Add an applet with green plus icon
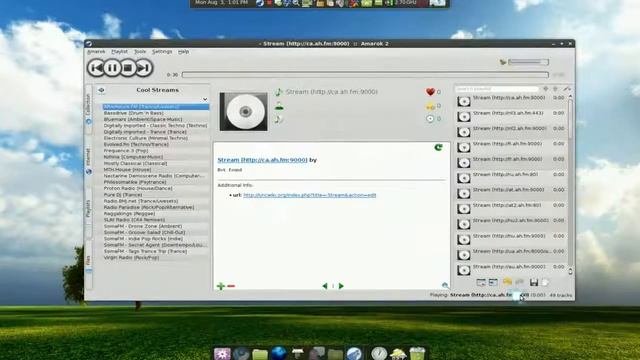 221,286
